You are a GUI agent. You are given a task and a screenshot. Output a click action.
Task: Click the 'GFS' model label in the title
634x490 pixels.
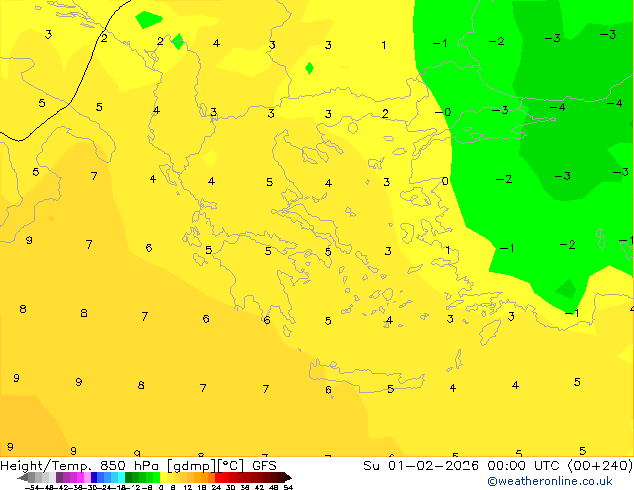[x=264, y=466]
